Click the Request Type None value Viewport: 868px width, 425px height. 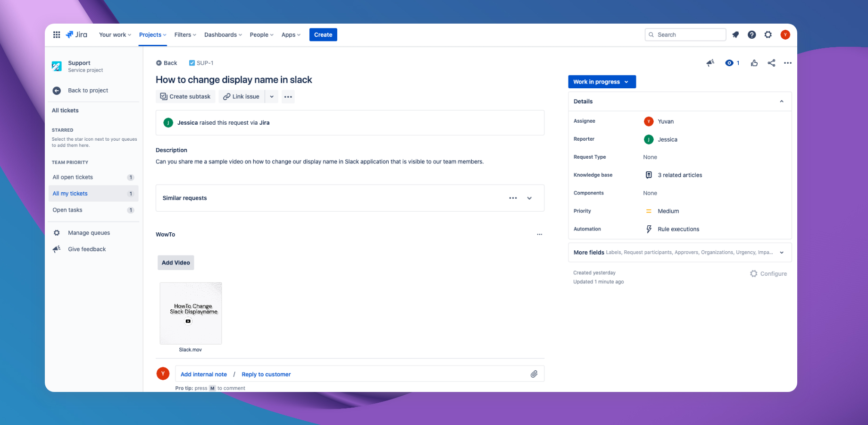tap(650, 157)
